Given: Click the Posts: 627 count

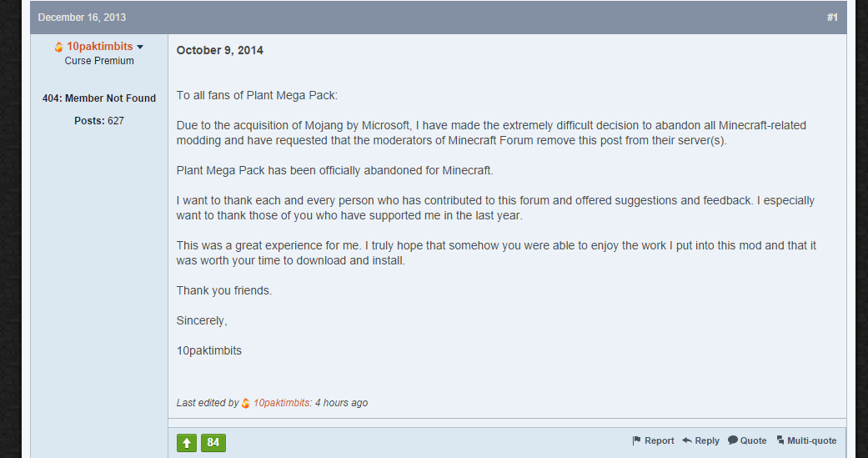Looking at the screenshot, I should [x=99, y=121].
